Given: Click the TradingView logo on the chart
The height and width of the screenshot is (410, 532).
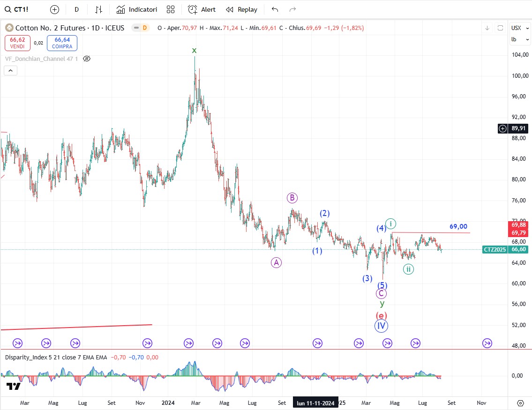Looking at the screenshot, I should click(13, 386).
